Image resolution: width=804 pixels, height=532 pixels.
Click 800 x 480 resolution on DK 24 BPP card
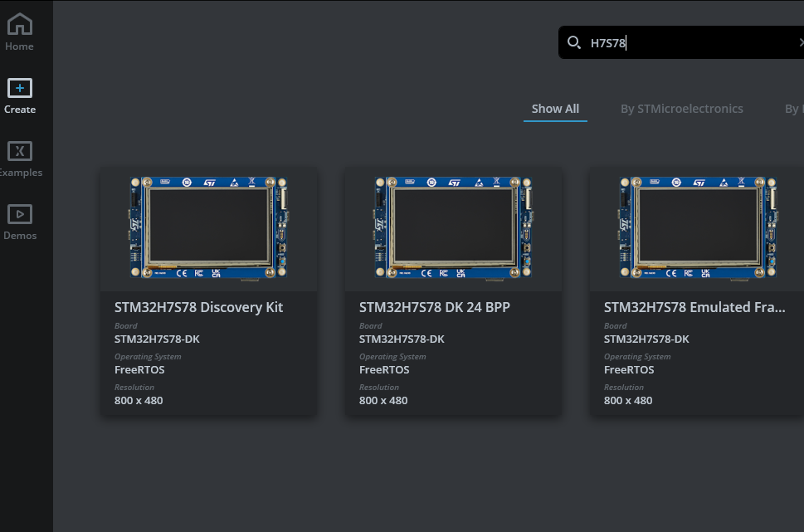tap(383, 401)
